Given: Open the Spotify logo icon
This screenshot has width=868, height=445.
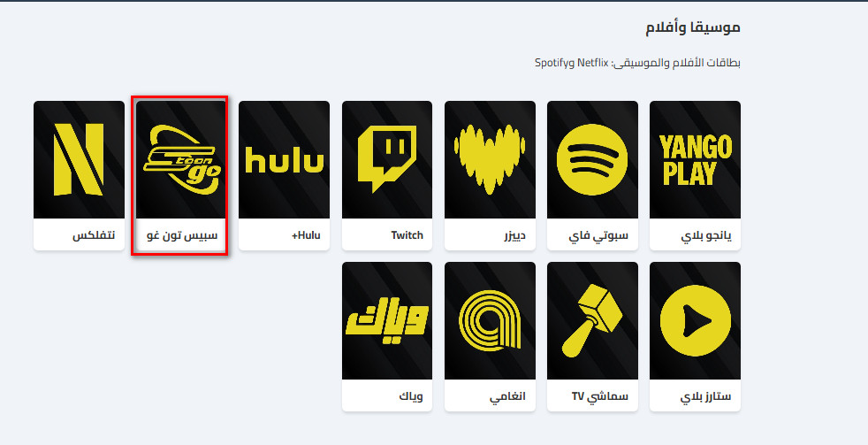Looking at the screenshot, I should click(592, 159).
